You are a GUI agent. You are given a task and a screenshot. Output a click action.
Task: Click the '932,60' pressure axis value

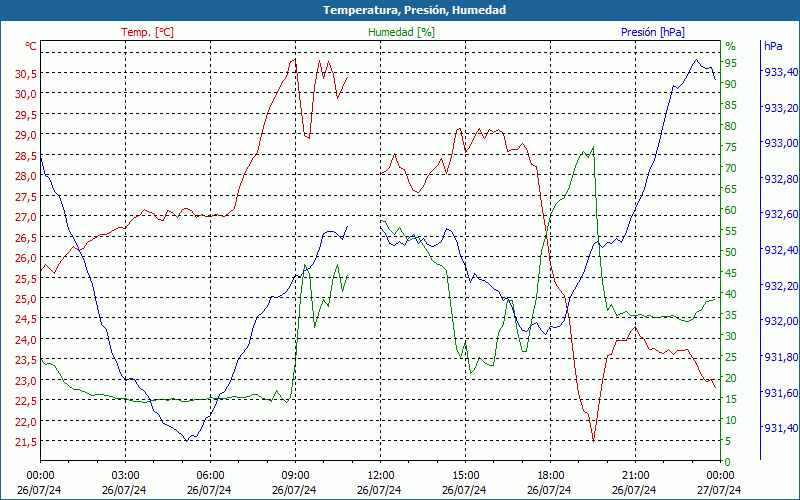point(781,214)
